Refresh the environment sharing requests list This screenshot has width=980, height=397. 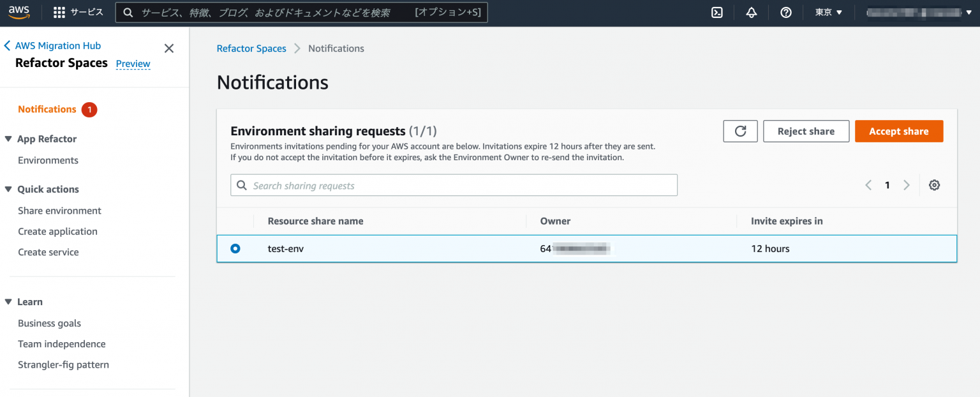(x=740, y=131)
